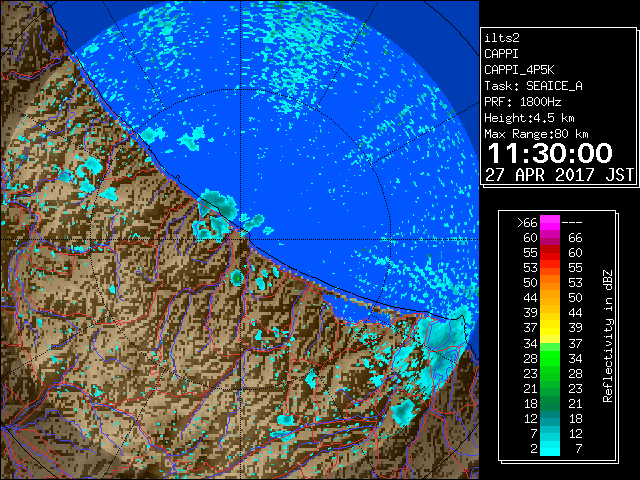Select the "PRF: 1800Hz" text
The width and height of the screenshot is (640, 480).
[522, 102]
